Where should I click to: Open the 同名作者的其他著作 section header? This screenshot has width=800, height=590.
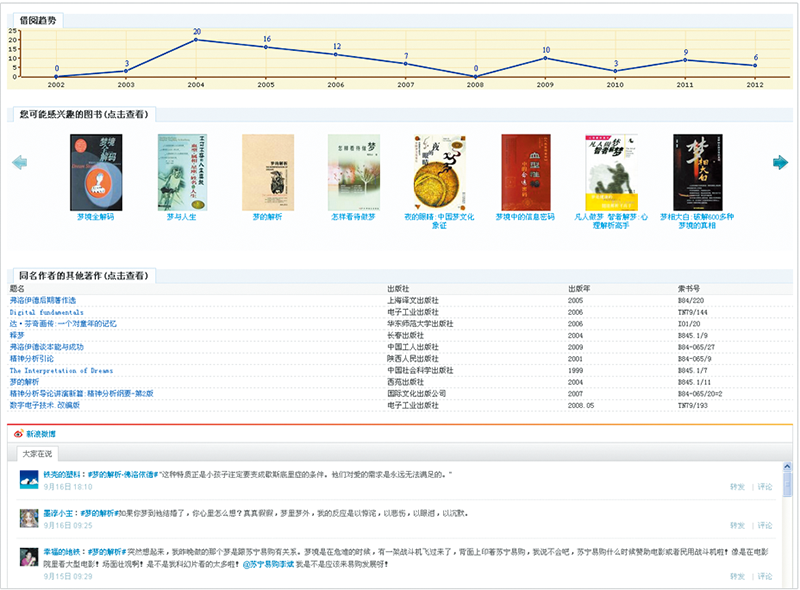(84, 275)
